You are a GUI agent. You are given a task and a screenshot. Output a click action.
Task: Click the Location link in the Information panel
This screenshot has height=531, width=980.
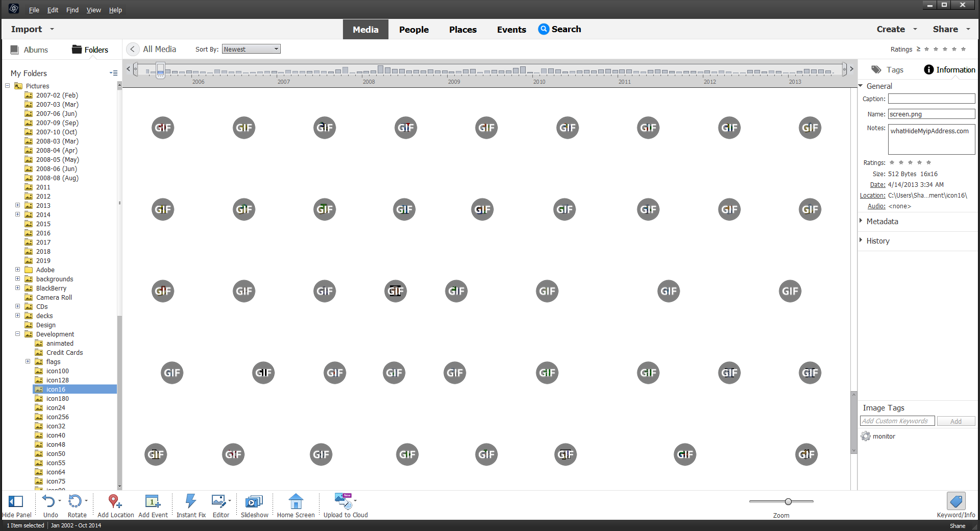pyautogui.click(x=872, y=196)
